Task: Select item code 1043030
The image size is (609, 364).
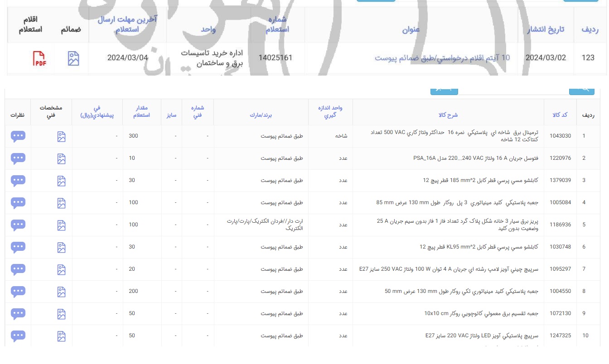Action: click(561, 136)
